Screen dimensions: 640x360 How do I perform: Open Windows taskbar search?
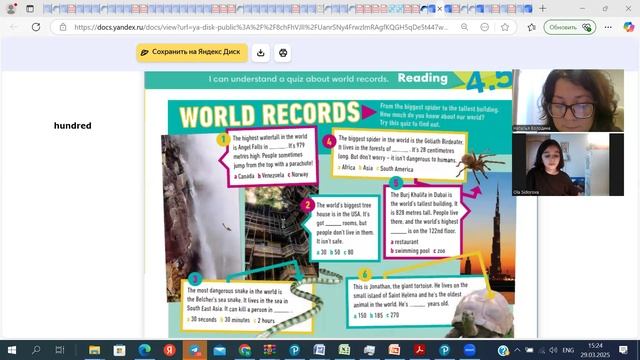point(36,350)
